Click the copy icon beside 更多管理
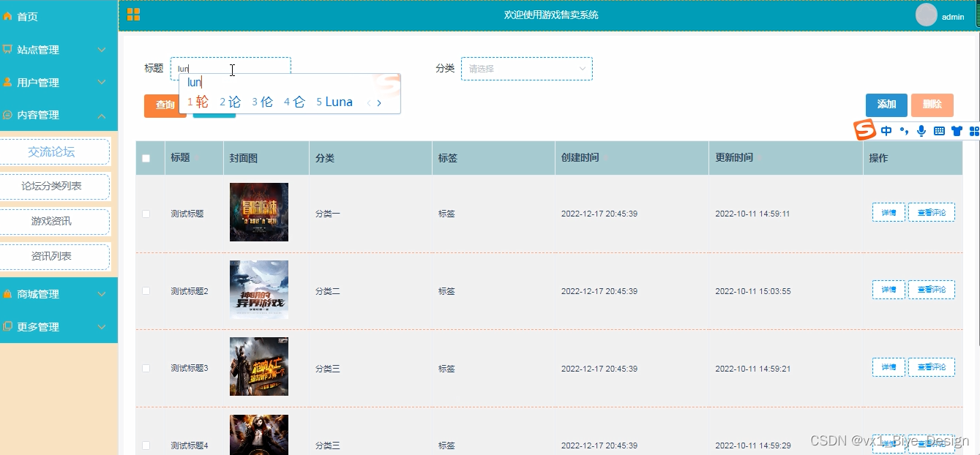Screen dimensions: 980x455 tap(7, 326)
